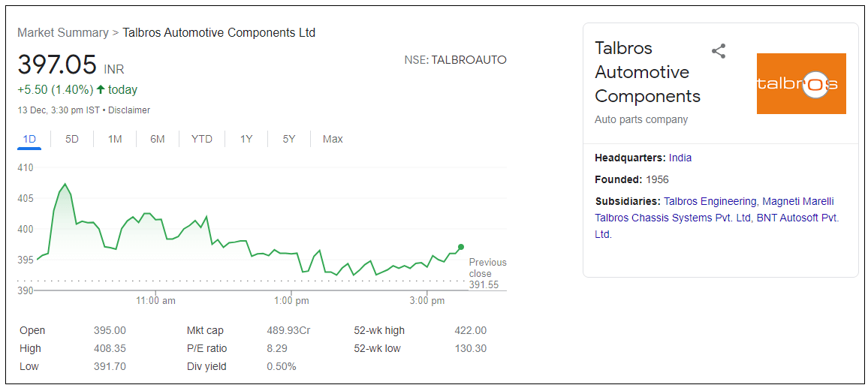Click the knowledge panel company title
The width and height of the screenshot is (868, 388).
(x=647, y=72)
